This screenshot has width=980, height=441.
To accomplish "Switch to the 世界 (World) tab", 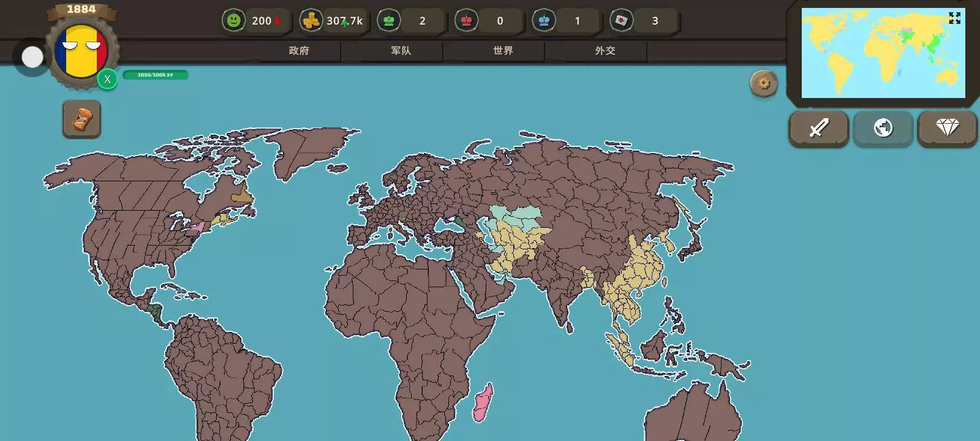I will pos(503,51).
